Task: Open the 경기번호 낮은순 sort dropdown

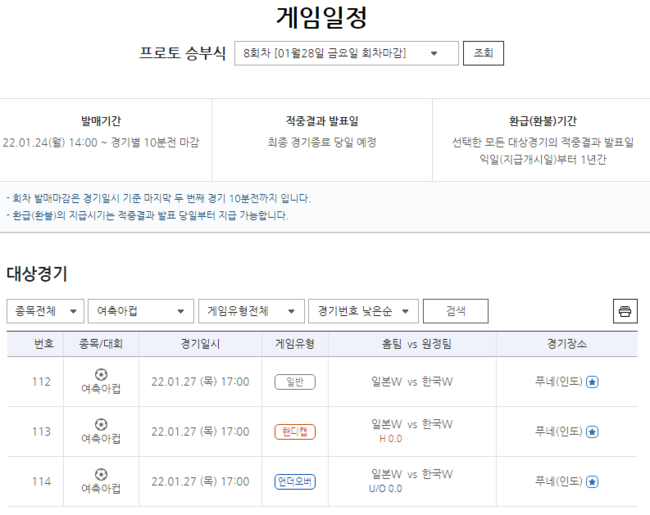Action: tap(361, 311)
